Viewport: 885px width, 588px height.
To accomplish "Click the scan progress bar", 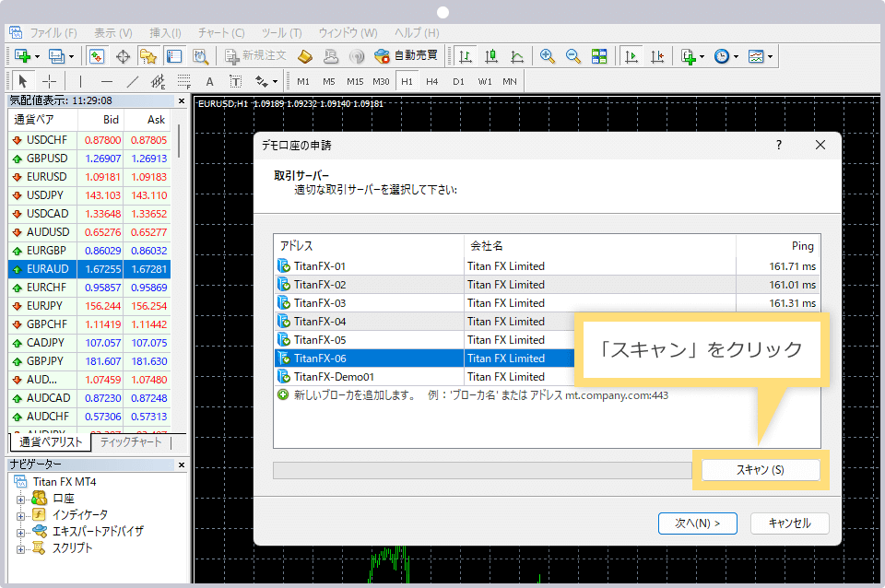I will pyautogui.click(x=482, y=470).
